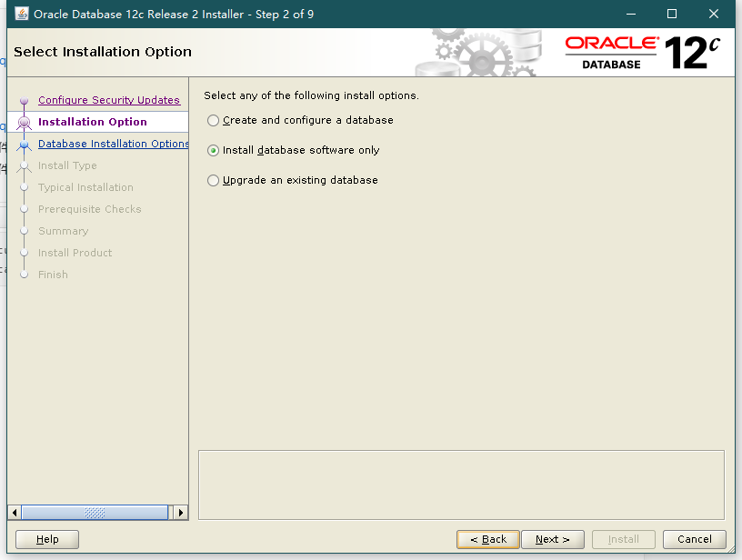Image resolution: width=742 pixels, height=560 pixels.
Task: Click the Select Installation Option heading
Action: point(103,52)
